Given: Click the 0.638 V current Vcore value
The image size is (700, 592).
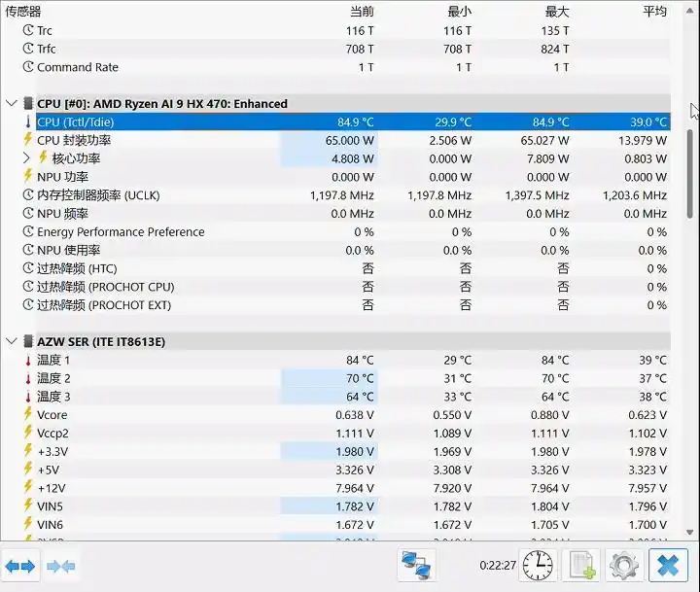Looking at the screenshot, I should (355, 415).
